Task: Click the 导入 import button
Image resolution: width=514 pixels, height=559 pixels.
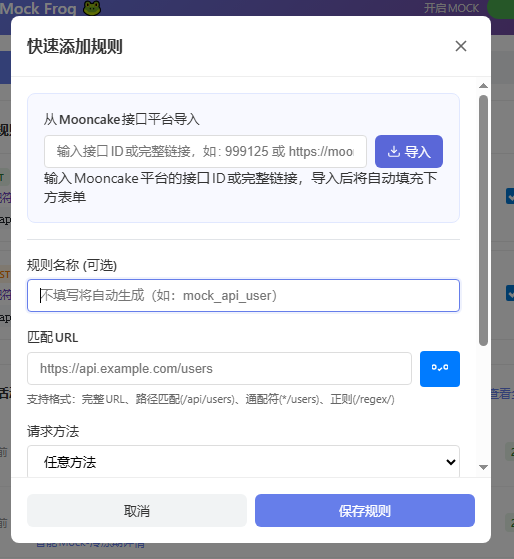Action: 408,152
